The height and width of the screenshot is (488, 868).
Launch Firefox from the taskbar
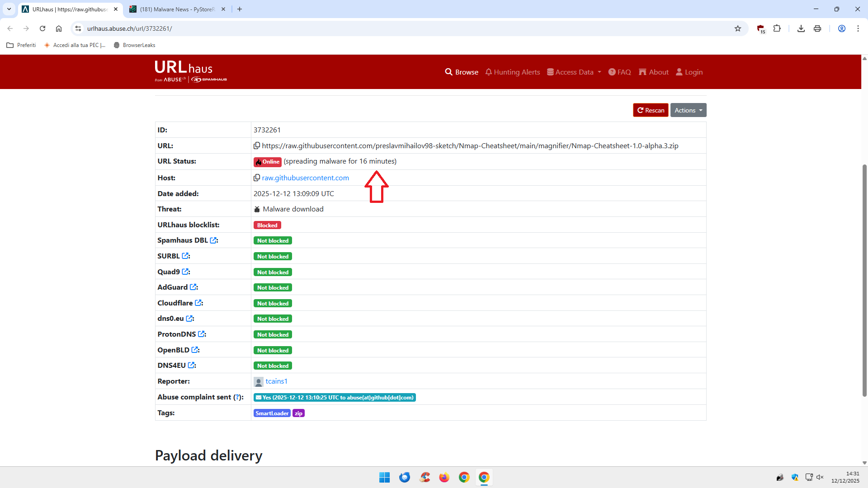tap(444, 477)
